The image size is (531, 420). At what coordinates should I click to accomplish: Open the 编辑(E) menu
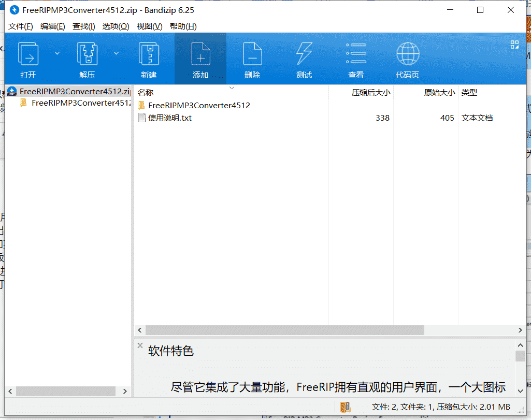coord(52,26)
